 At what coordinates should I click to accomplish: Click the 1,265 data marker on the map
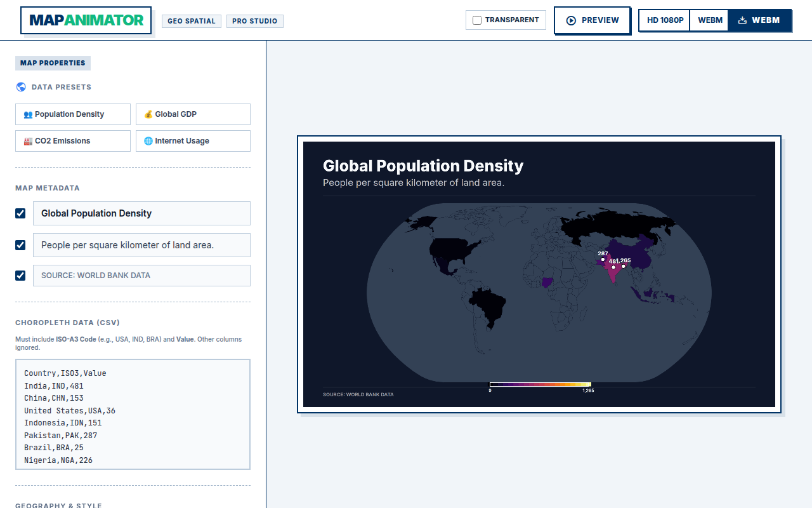pyautogui.click(x=624, y=266)
